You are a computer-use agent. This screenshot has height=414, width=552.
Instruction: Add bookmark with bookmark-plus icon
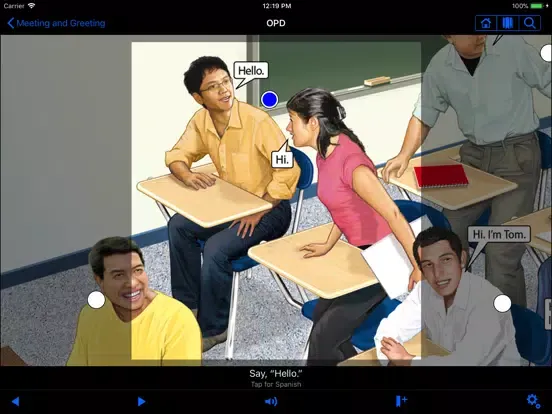click(401, 401)
